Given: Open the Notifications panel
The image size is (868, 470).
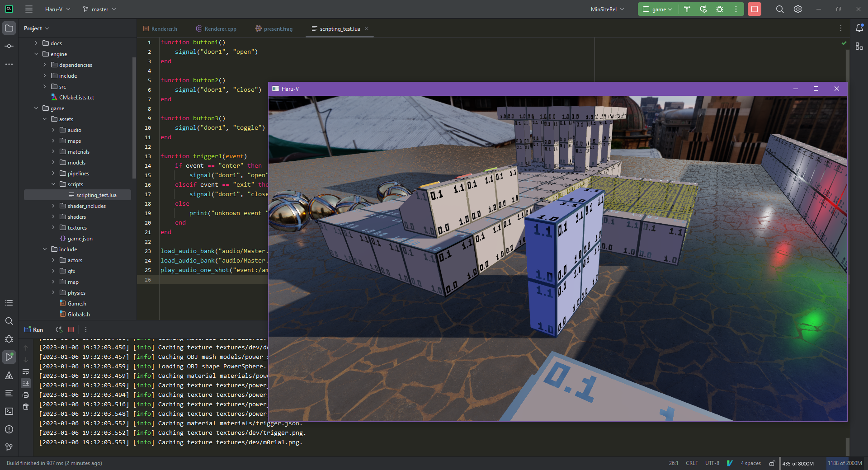Looking at the screenshot, I should point(859,28).
